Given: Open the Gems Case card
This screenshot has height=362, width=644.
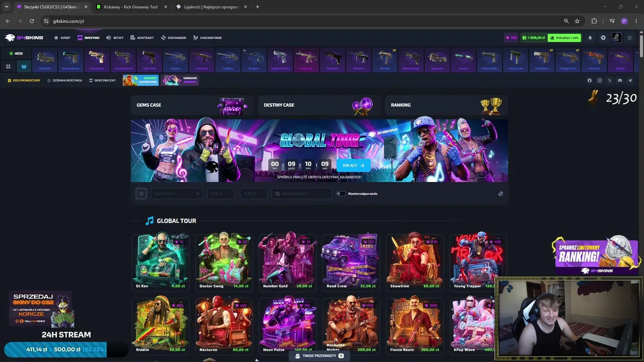Looking at the screenshot, I should pyautogui.click(x=192, y=105).
